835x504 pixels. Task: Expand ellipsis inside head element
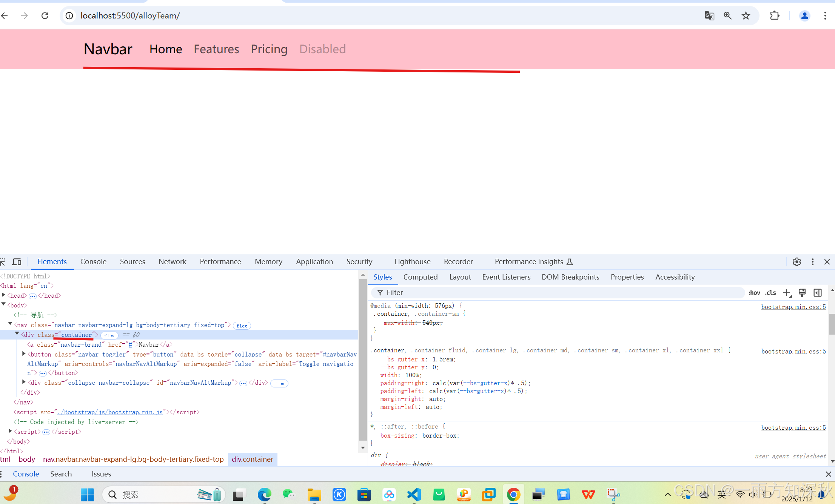(x=33, y=296)
